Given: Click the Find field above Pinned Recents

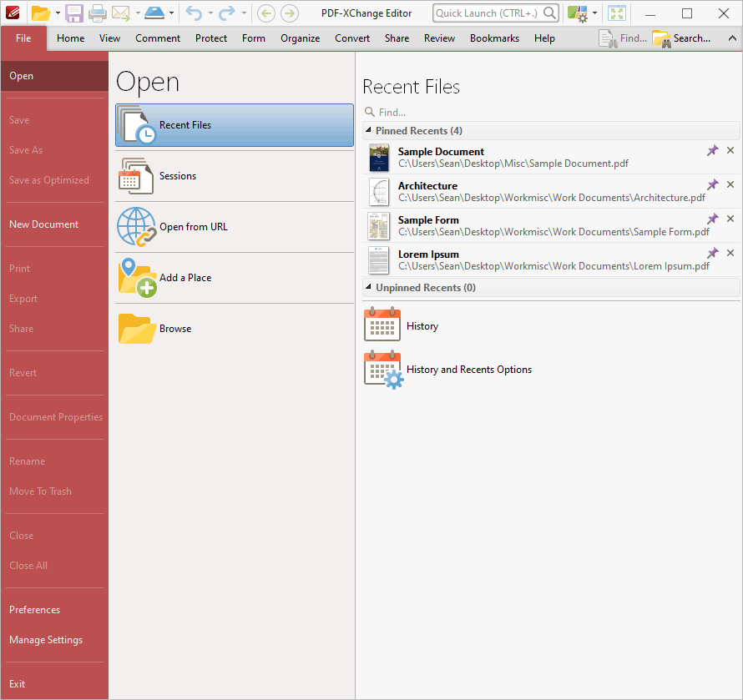Looking at the screenshot, I should tap(549, 113).
